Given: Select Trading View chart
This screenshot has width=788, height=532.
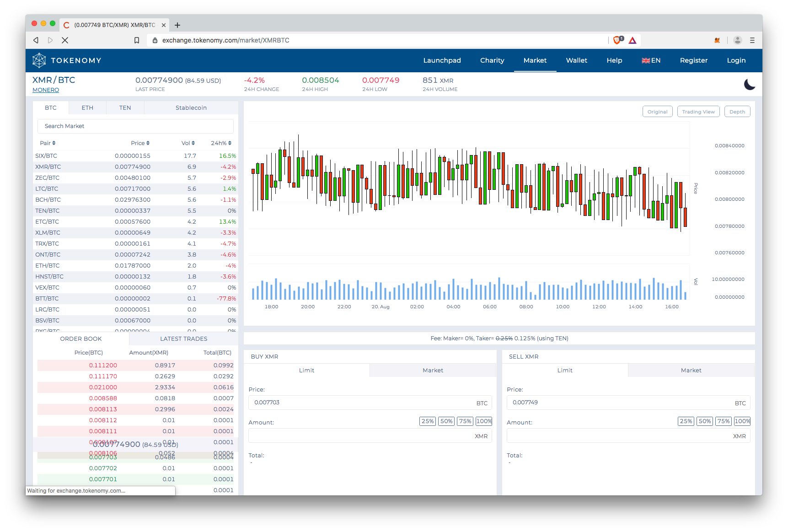Looking at the screenshot, I should (x=698, y=112).
